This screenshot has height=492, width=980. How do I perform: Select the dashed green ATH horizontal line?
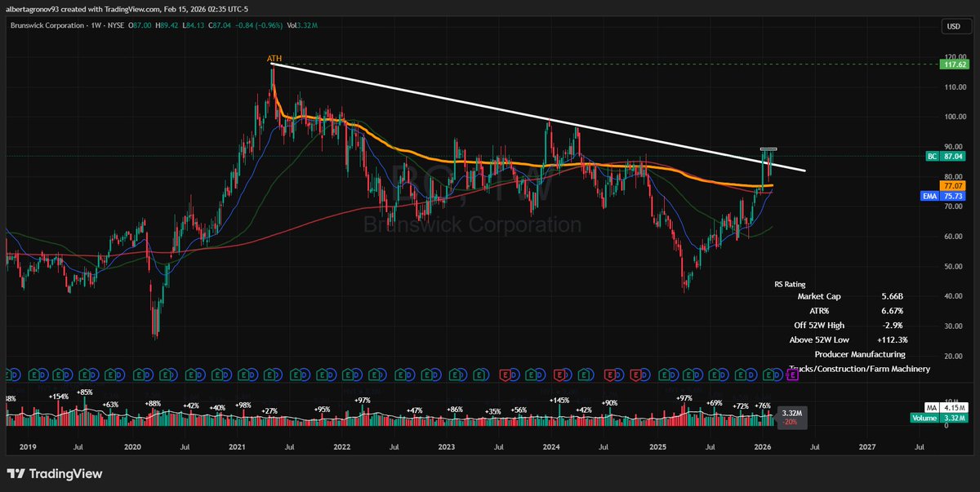tap(604, 64)
